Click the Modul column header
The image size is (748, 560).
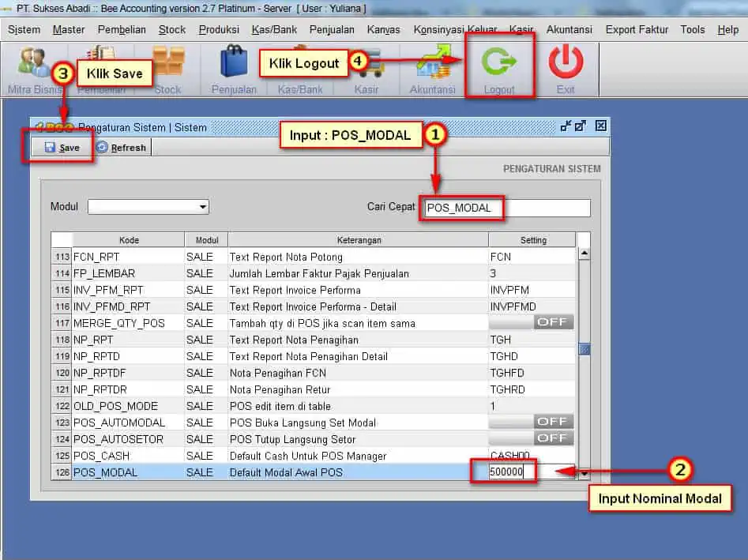207,240
